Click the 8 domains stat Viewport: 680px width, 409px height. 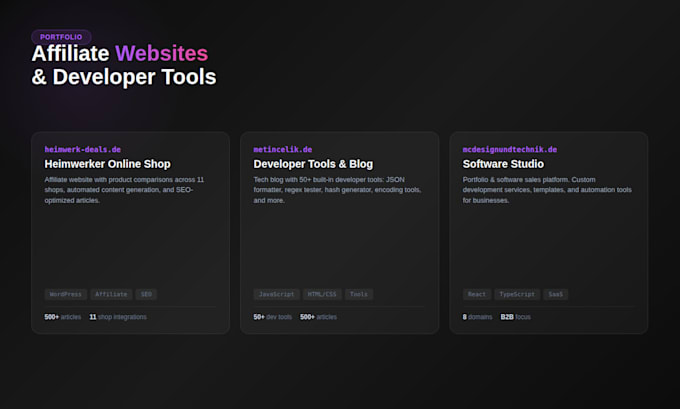(477, 317)
